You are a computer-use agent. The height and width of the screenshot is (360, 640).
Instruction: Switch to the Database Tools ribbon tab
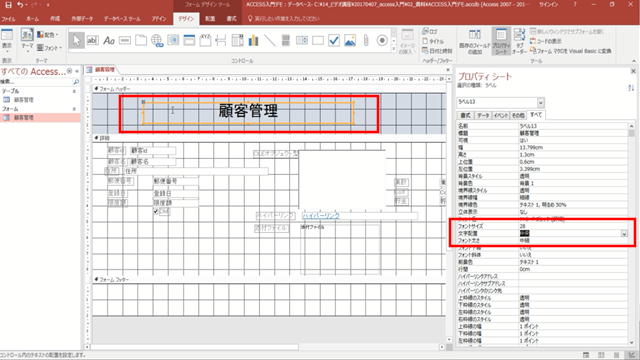122,19
